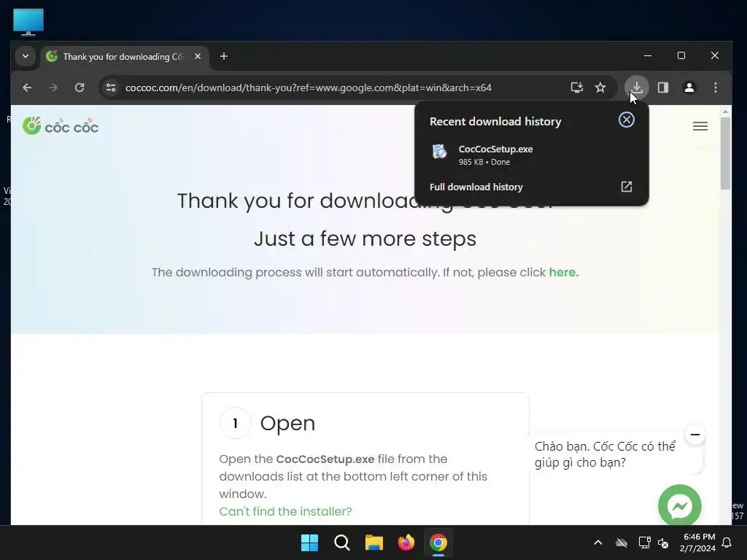Select the 'Thank you for downloading' tab
The height and width of the screenshot is (560, 747).
point(125,57)
